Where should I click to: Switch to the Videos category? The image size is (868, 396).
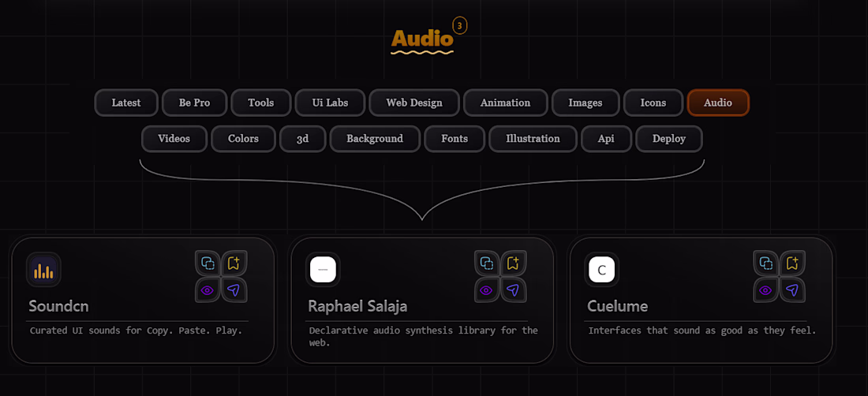(x=174, y=139)
